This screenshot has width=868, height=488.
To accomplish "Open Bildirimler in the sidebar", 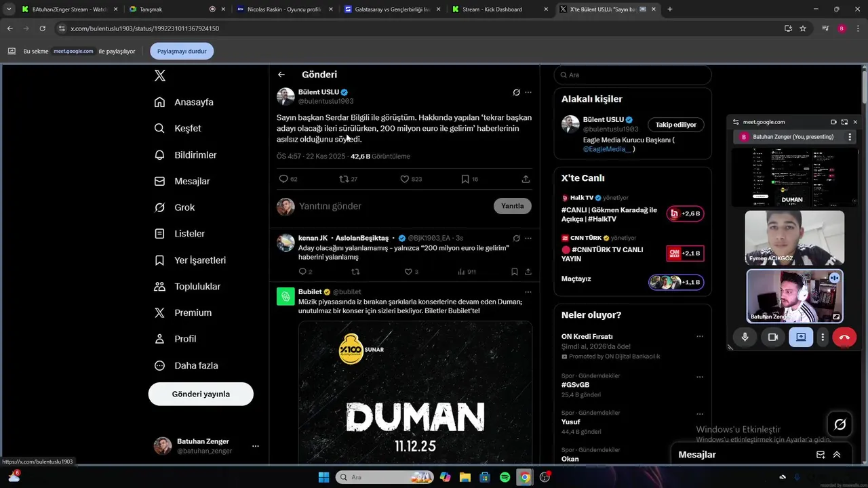I will click(186, 155).
